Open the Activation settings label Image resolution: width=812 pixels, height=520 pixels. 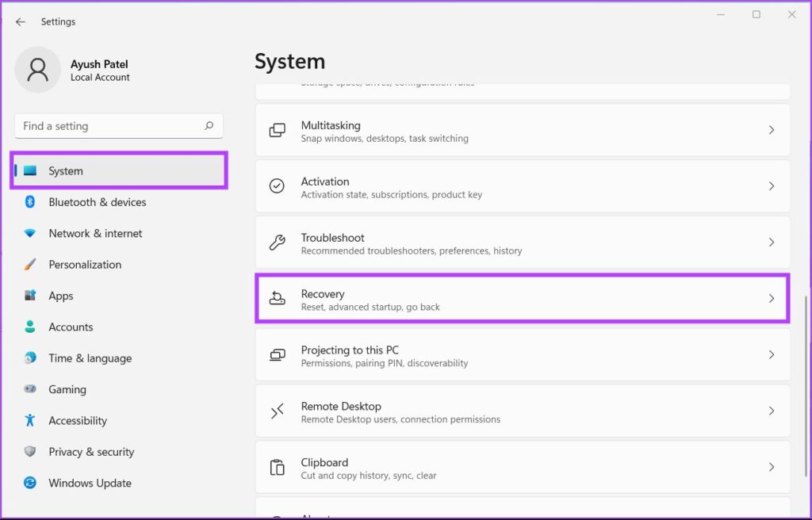[324, 182]
